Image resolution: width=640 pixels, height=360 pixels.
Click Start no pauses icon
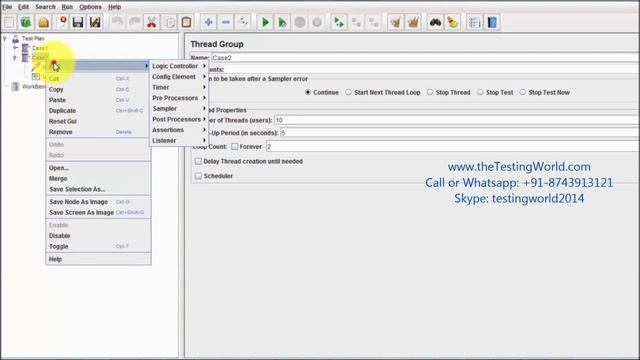click(x=282, y=22)
